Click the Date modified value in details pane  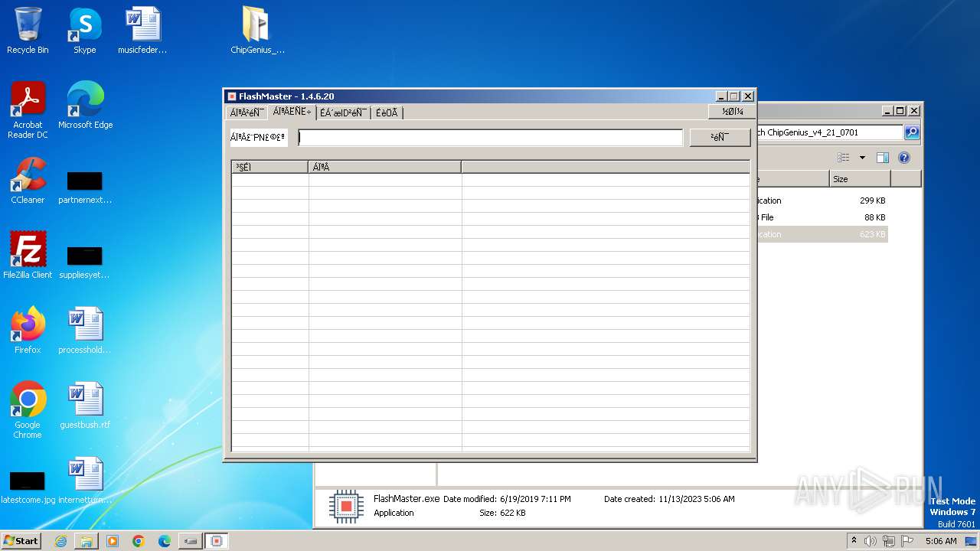(x=535, y=499)
